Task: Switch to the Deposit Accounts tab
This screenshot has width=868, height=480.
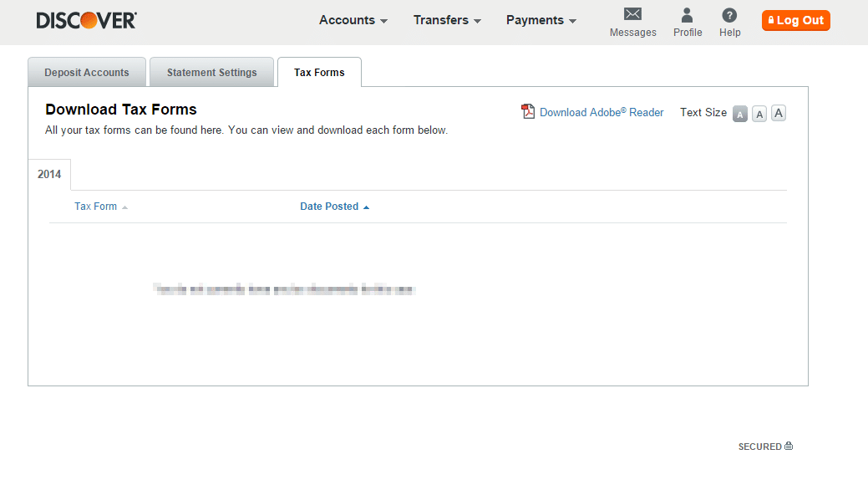Action: pos(87,73)
